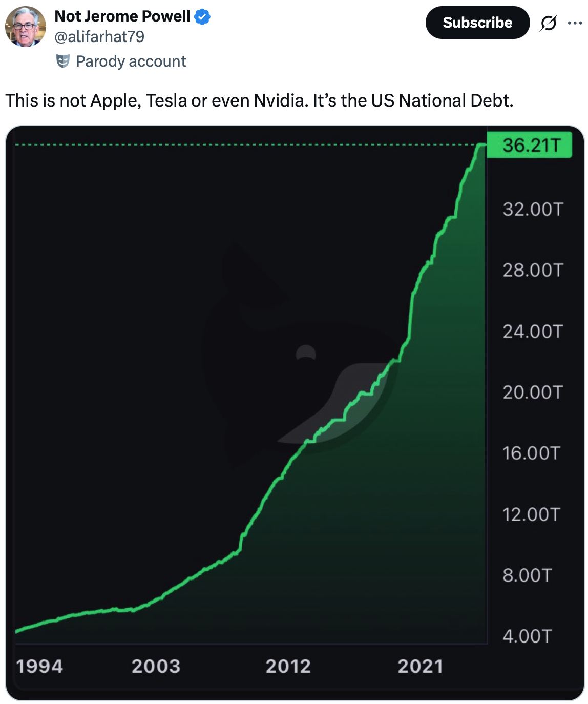
Task: Click the 4.00T price axis label
Action: point(528,636)
